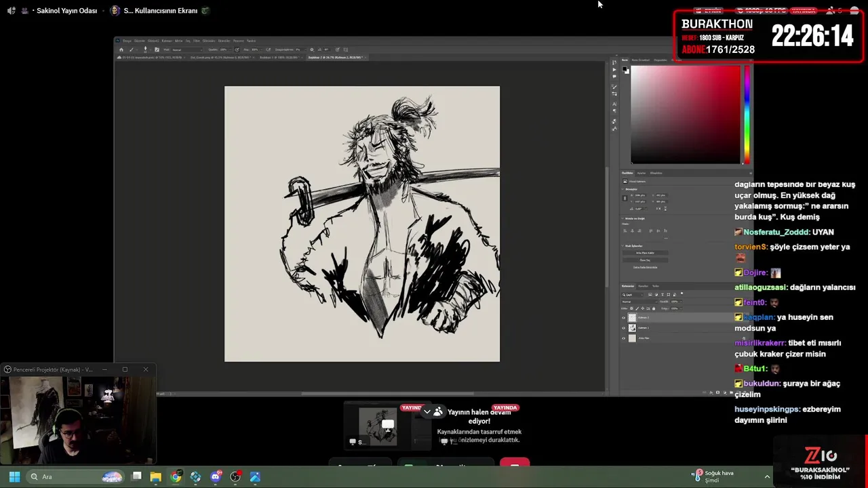The height and width of the screenshot is (488, 868).
Task: Hide the Katman 1 layer
Action: coord(623,328)
